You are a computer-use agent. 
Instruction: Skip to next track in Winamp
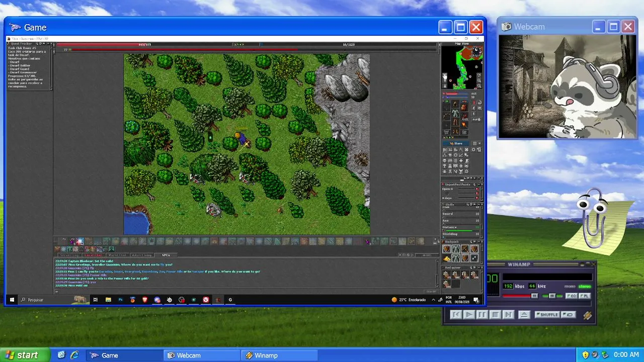coord(508,315)
